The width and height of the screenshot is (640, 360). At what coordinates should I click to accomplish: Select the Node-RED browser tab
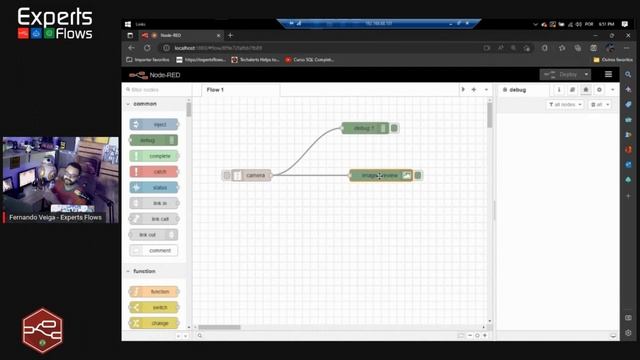coord(181,36)
